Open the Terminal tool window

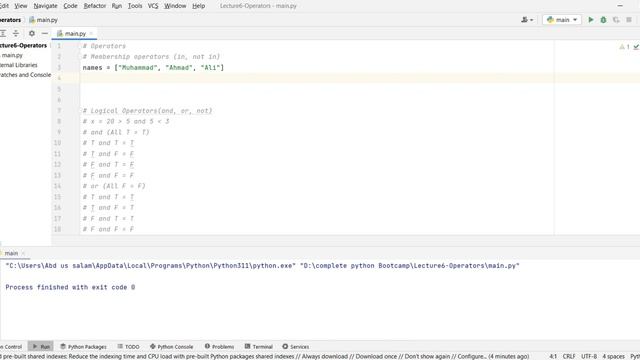[259, 347]
